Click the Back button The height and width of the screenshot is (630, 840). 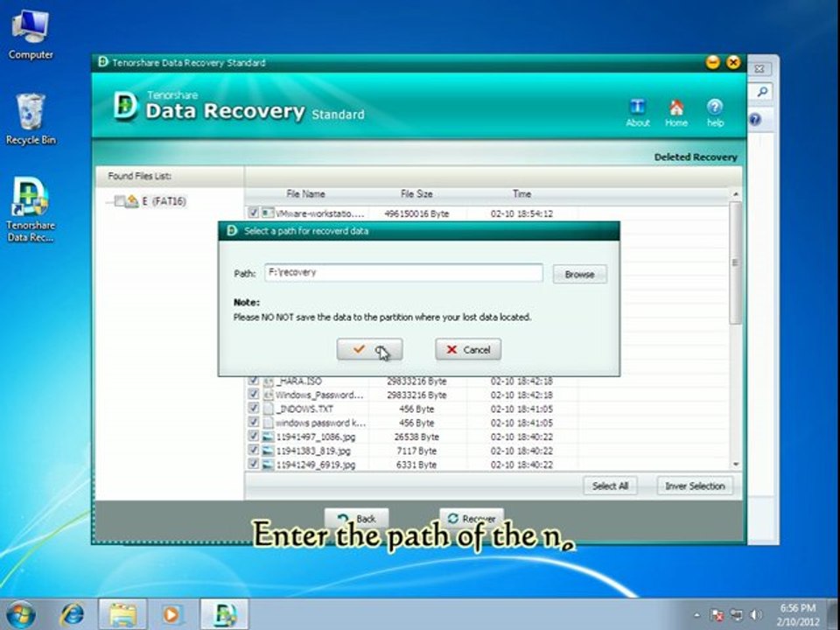click(356, 519)
